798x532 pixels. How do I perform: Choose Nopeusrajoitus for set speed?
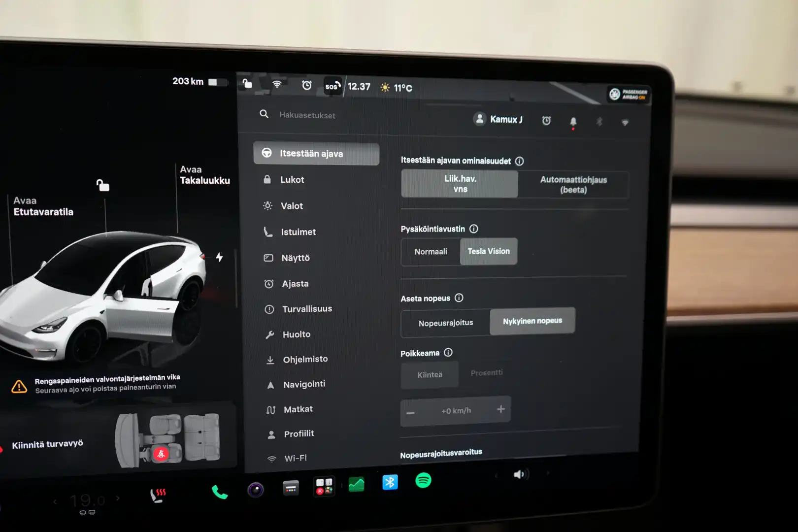pos(445,323)
